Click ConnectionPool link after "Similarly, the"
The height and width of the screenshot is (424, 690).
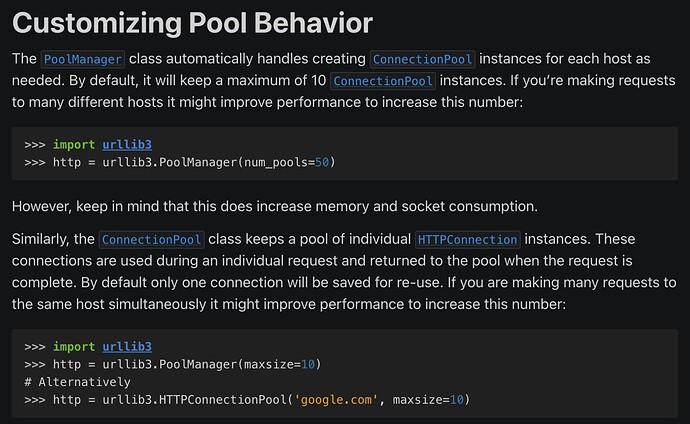(152, 239)
